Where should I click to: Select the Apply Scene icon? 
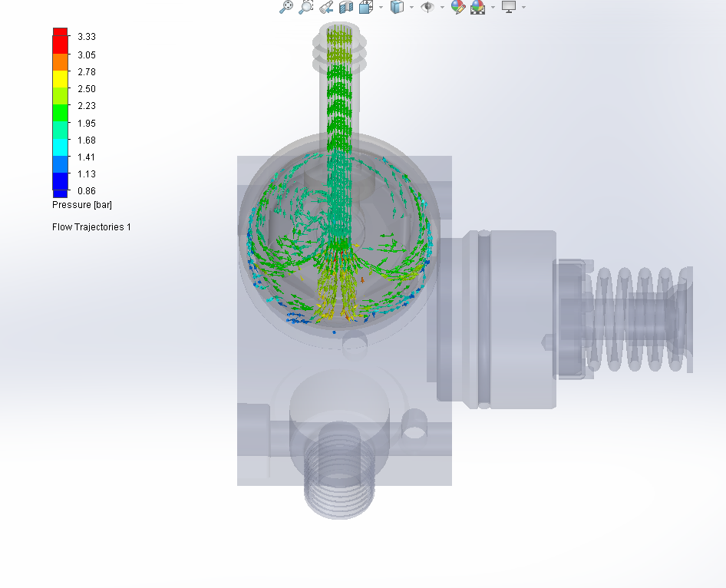(479, 8)
